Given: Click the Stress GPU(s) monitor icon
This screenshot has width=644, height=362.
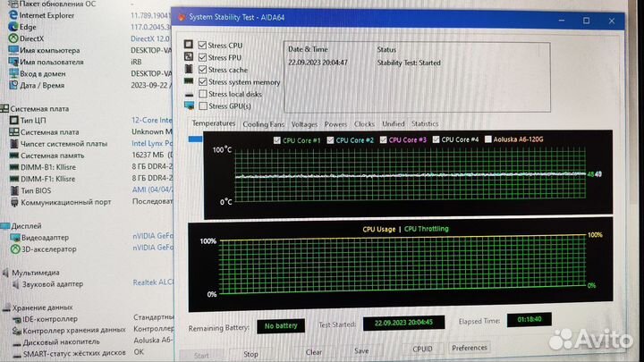Looking at the screenshot, I should coord(190,105).
